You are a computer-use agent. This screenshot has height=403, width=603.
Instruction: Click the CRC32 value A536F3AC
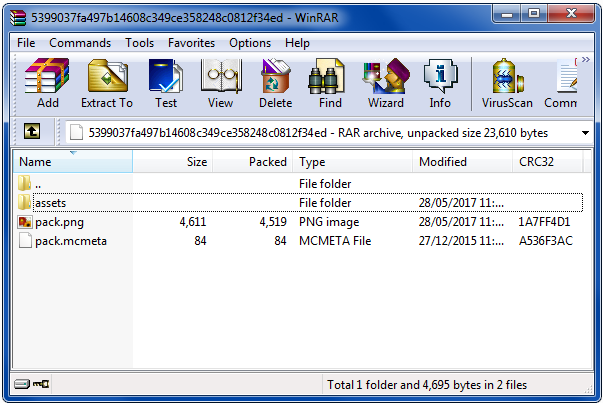(546, 241)
